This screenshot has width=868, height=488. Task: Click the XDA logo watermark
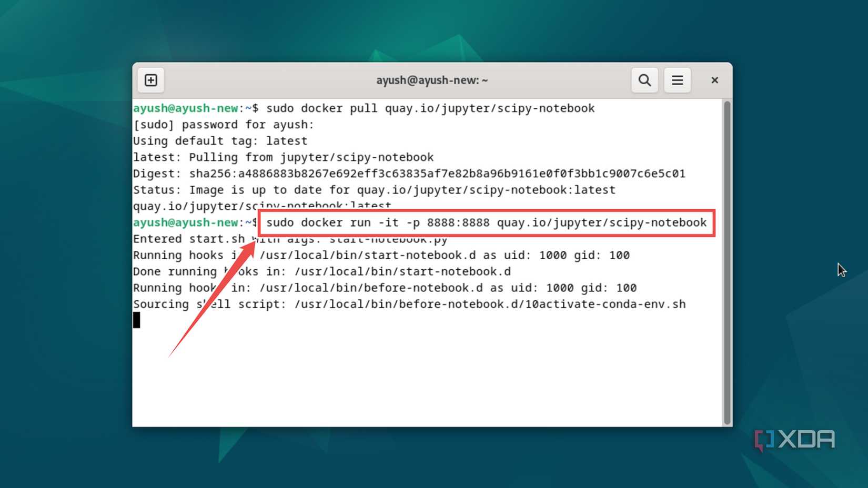[794, 438]
